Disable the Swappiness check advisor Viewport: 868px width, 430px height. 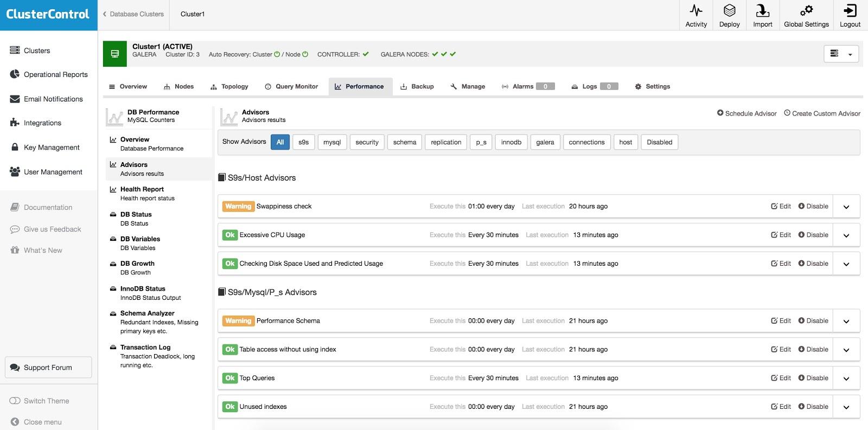tap(813, 206)
